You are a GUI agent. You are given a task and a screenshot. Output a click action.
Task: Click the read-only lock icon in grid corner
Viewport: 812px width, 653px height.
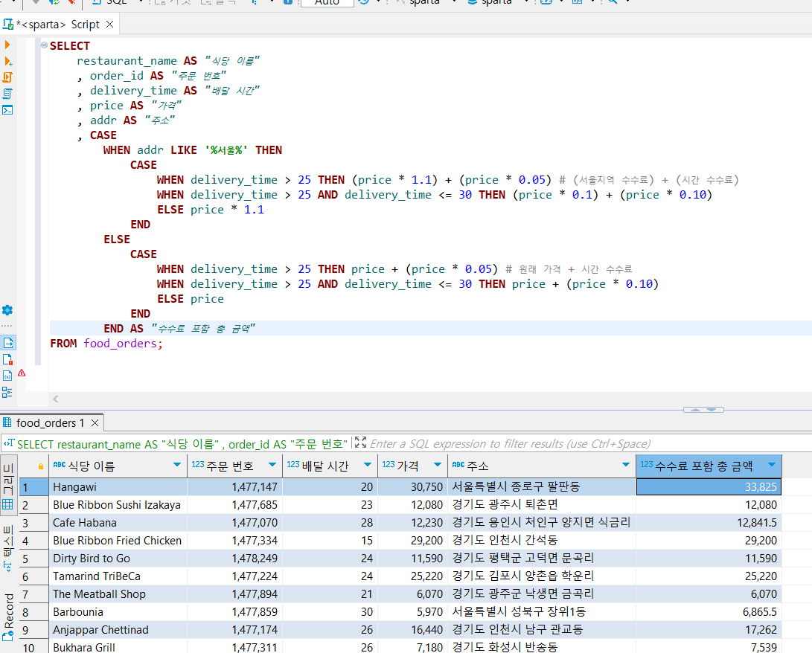coord(41,466)
